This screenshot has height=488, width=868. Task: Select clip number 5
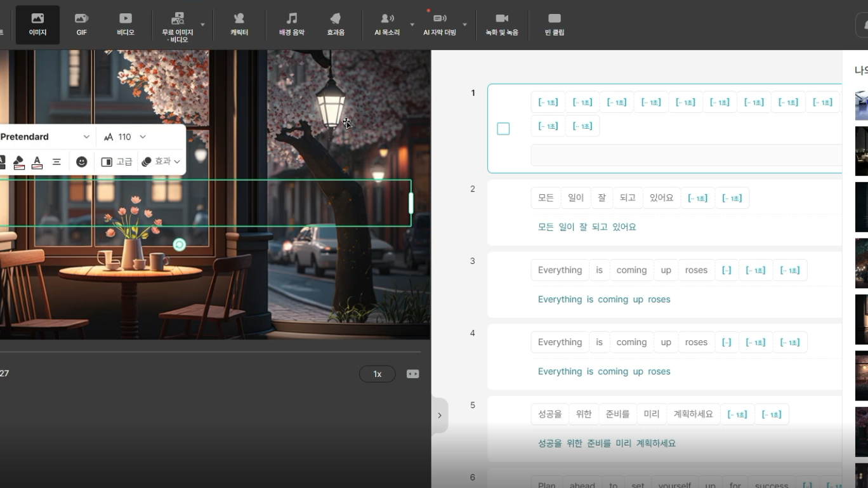(473, 406)
